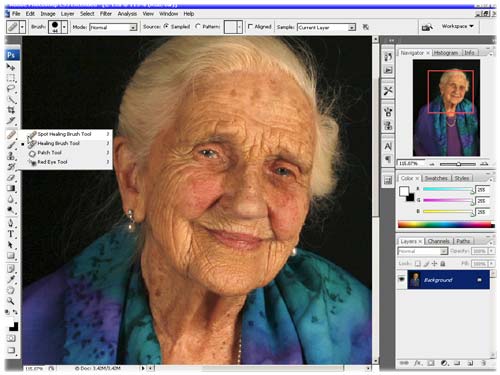The image size is (500, 375).
Task: Create new adjustment layer icon
Action: coord(444,363)
